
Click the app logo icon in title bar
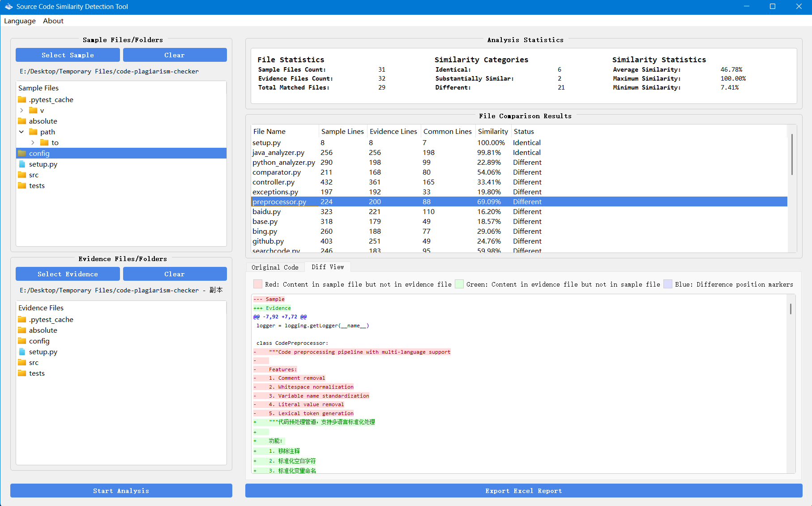point(9,7)
